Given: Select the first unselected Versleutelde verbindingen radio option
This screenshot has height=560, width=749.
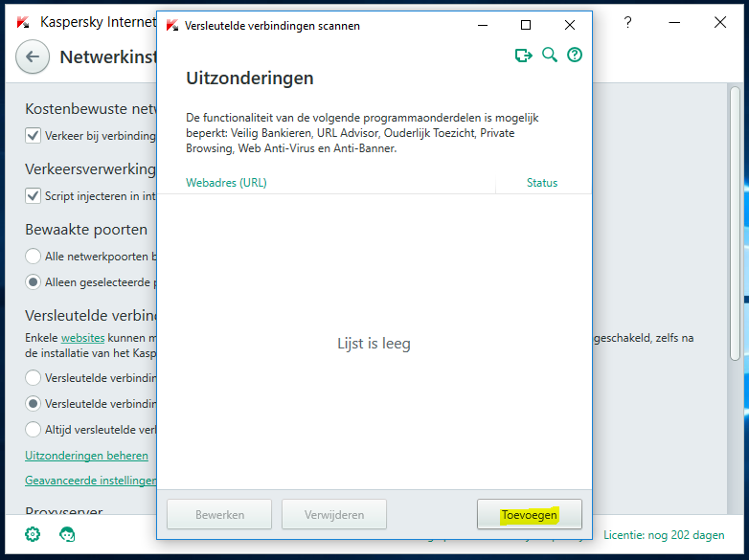Looking at the screenshot, I should pyautogui.click(x=33, y=377).
